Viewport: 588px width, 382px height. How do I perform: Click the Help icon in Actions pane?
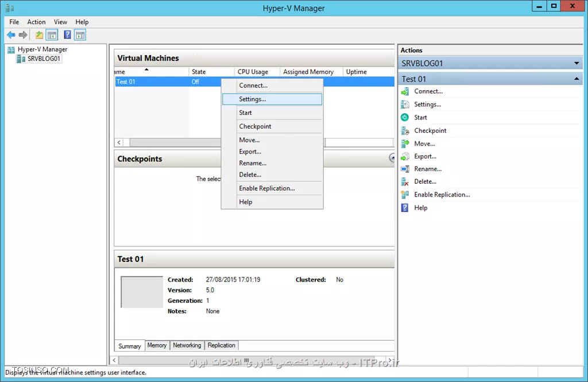click(x=405, y=208)
